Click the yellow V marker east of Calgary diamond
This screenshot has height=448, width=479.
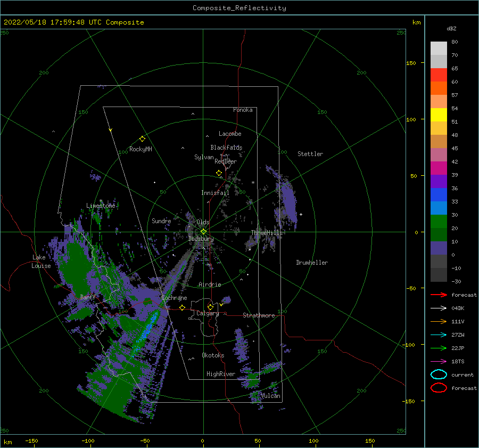point(221,305)
